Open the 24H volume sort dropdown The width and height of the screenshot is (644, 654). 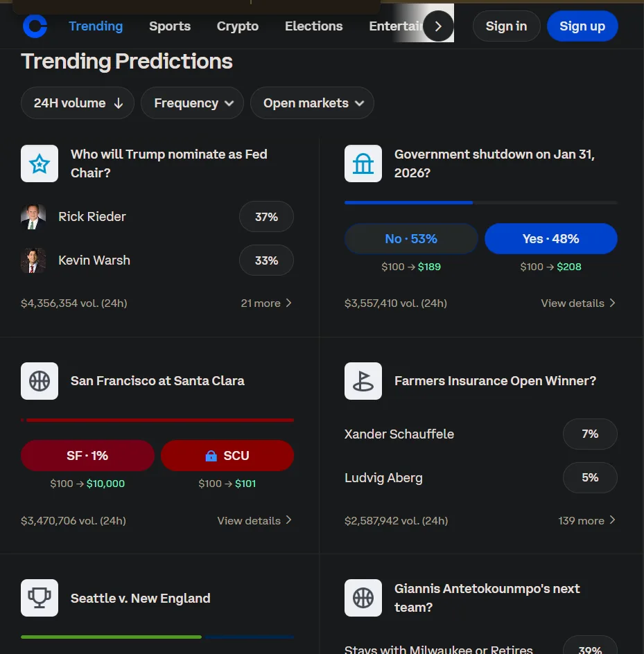[77, 103]
